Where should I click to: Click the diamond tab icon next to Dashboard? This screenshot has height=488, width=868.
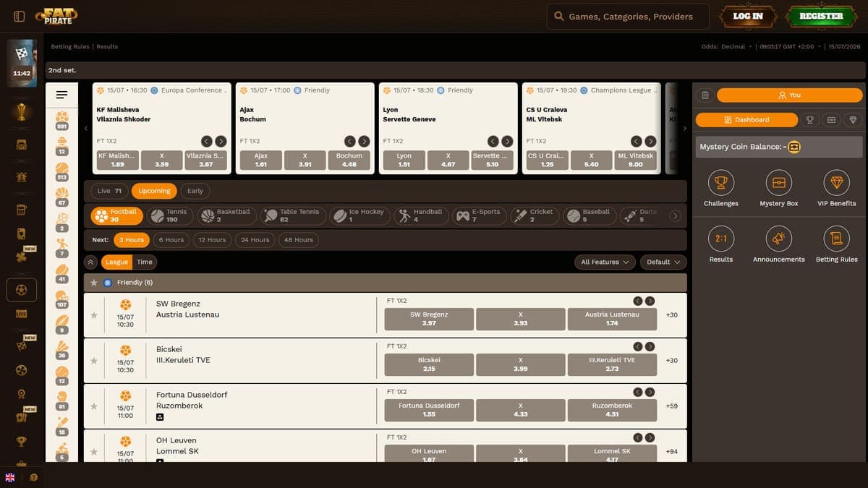pyautogui.click(x=853, y=120)
